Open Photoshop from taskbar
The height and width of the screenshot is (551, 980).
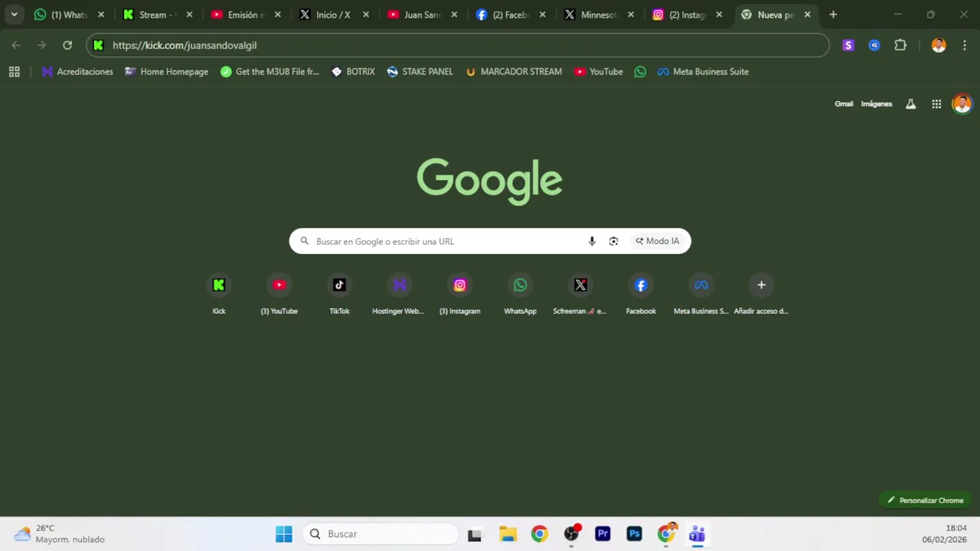point(634,534)
